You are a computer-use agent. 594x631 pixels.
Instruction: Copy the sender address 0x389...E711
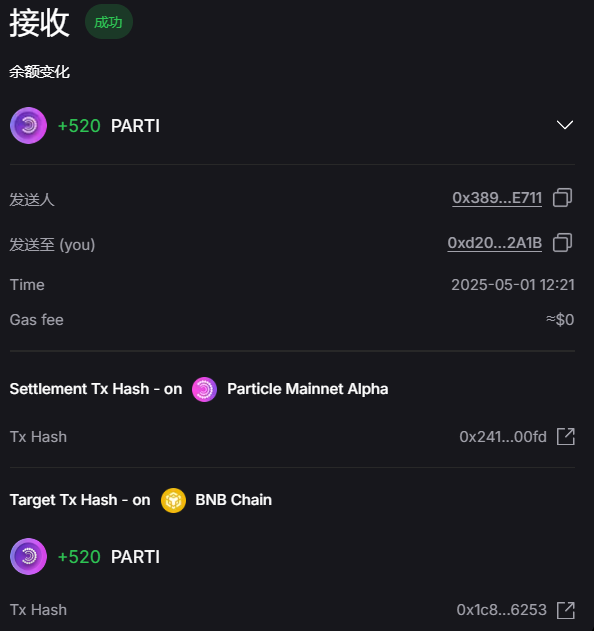[562, 198]
